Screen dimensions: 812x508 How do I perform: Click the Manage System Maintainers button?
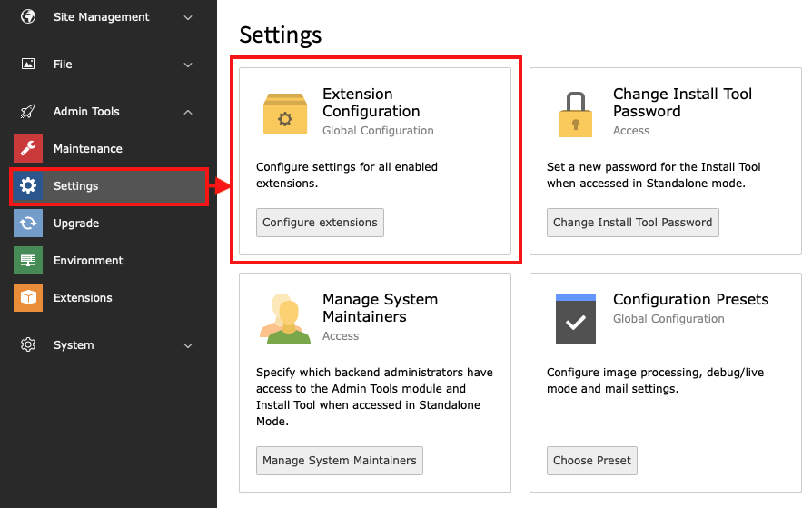[x=339, y=461]
